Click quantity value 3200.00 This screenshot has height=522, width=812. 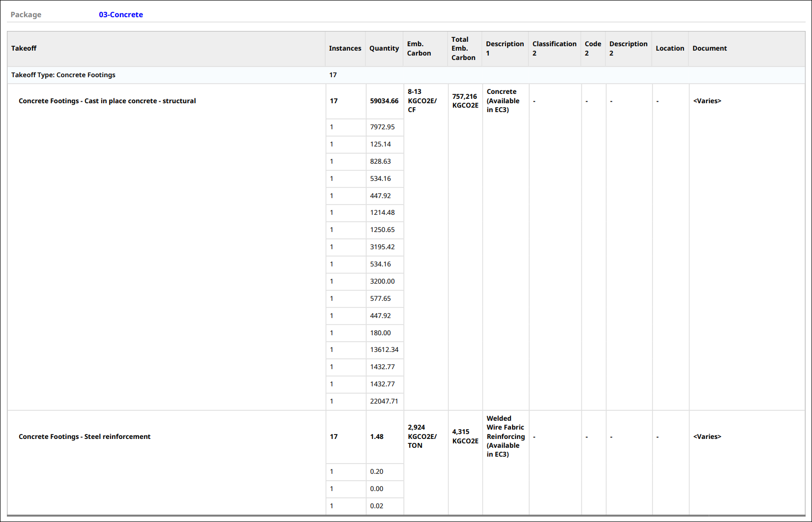pyautogui.click(x=382, y=281)
